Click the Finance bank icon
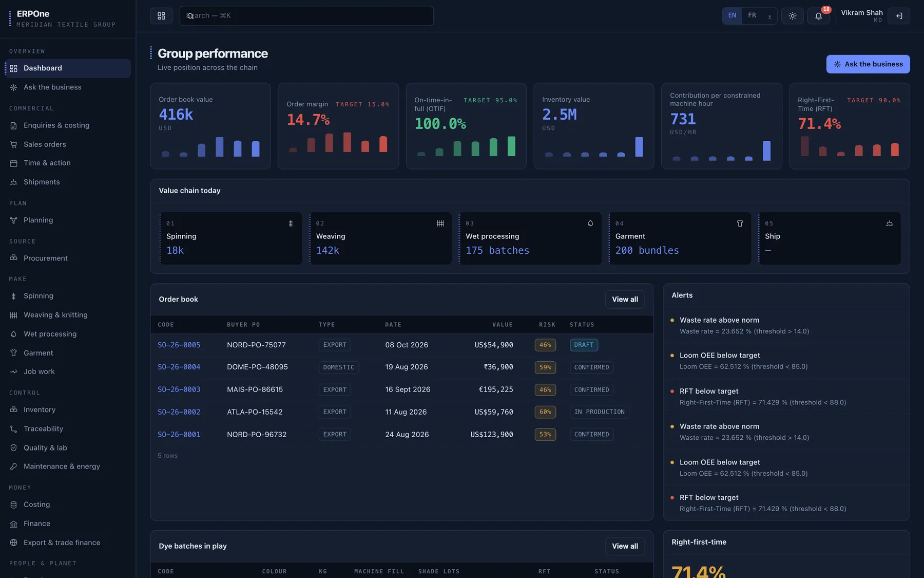The width and height of the screenshot is (924, 578). [x=14, y=524]
